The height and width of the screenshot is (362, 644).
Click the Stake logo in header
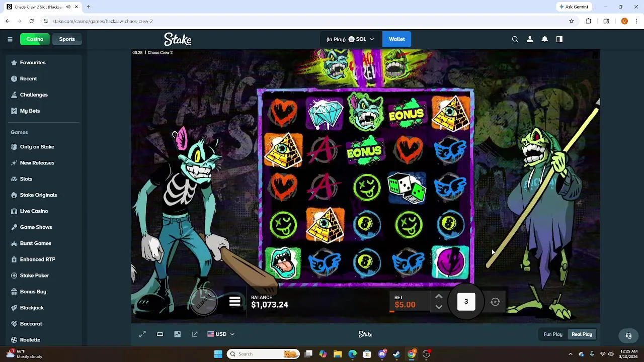(178, 39)
